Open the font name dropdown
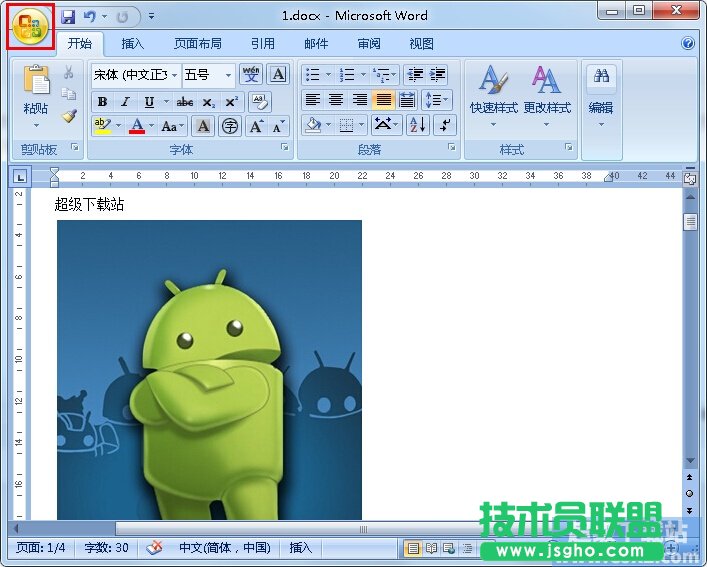This screenshot has width=707, height=567. (175, 75)
